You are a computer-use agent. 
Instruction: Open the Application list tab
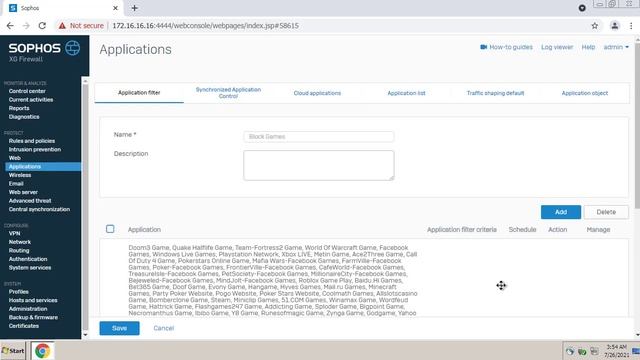click(x=407, y=93)
